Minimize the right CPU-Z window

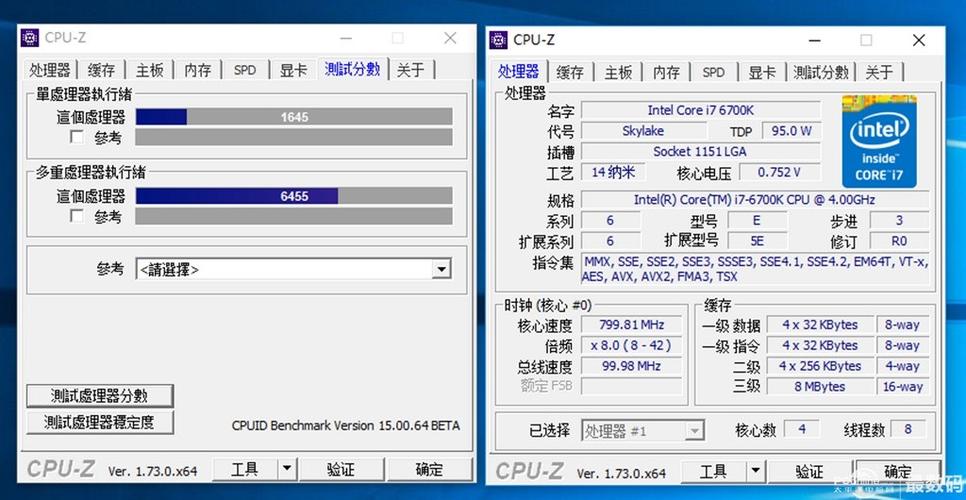tap(814, 40)
